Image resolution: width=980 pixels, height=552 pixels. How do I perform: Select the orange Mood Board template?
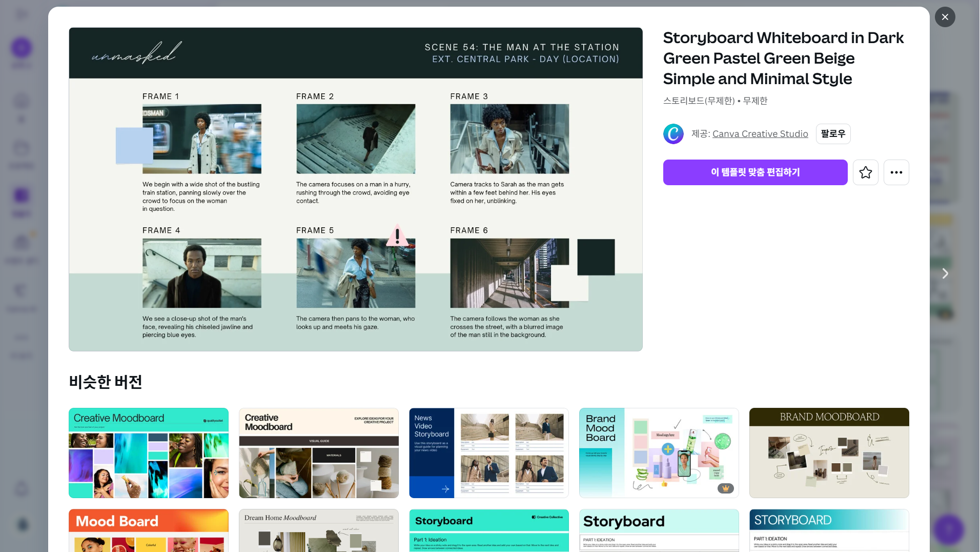[149, 530]
